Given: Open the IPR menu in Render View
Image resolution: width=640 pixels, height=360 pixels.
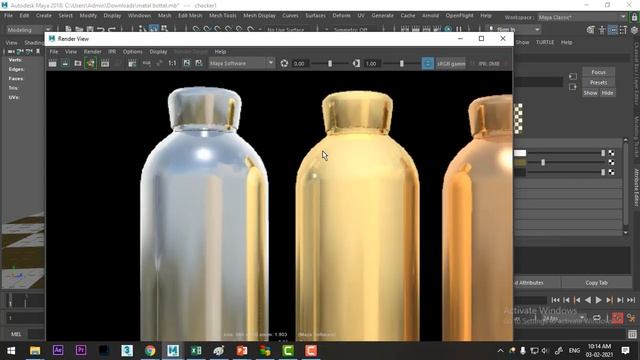Looking at the screenshot, I should (x=112, y=52).
